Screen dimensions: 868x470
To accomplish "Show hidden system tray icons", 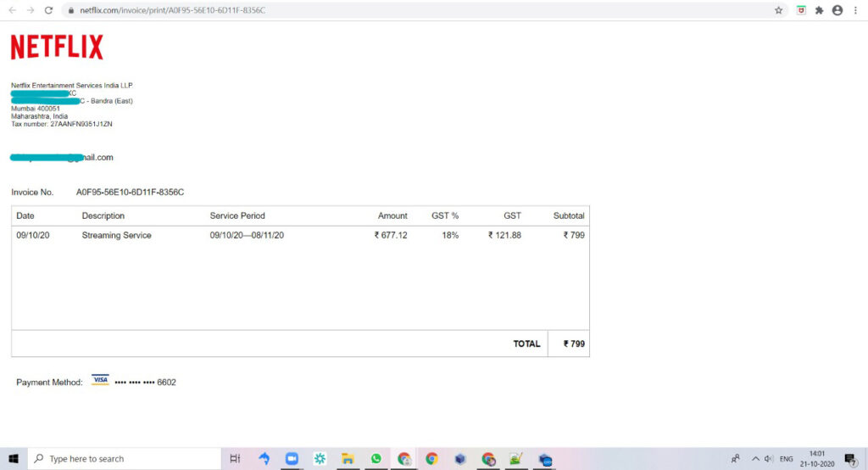I will 755,459.
